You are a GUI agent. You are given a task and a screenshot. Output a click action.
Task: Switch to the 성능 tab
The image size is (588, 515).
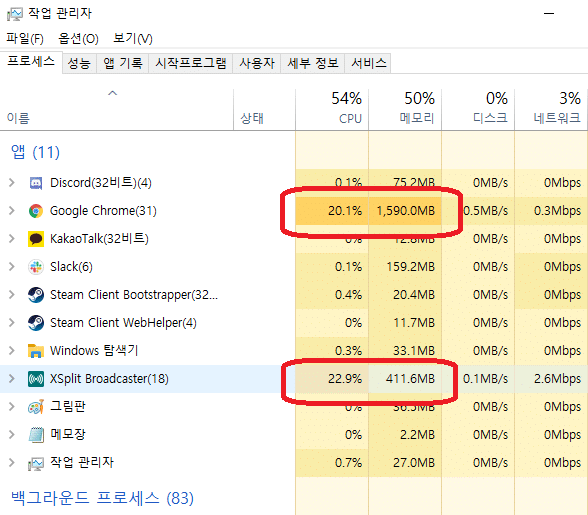[x=79, y=63]
